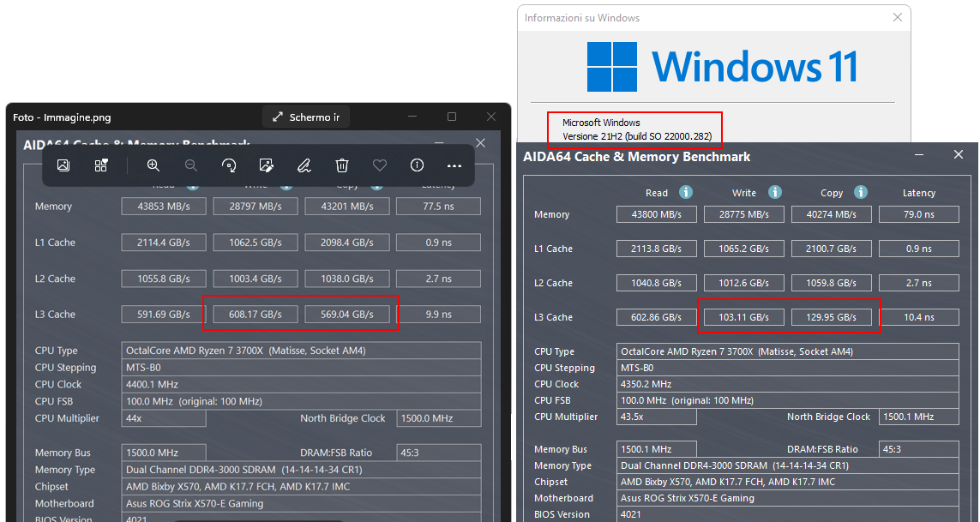This screenshot has height=522, width=980.
Task: Click the 44x CPU Multiplier field
Action: click(x=164, y=418)
